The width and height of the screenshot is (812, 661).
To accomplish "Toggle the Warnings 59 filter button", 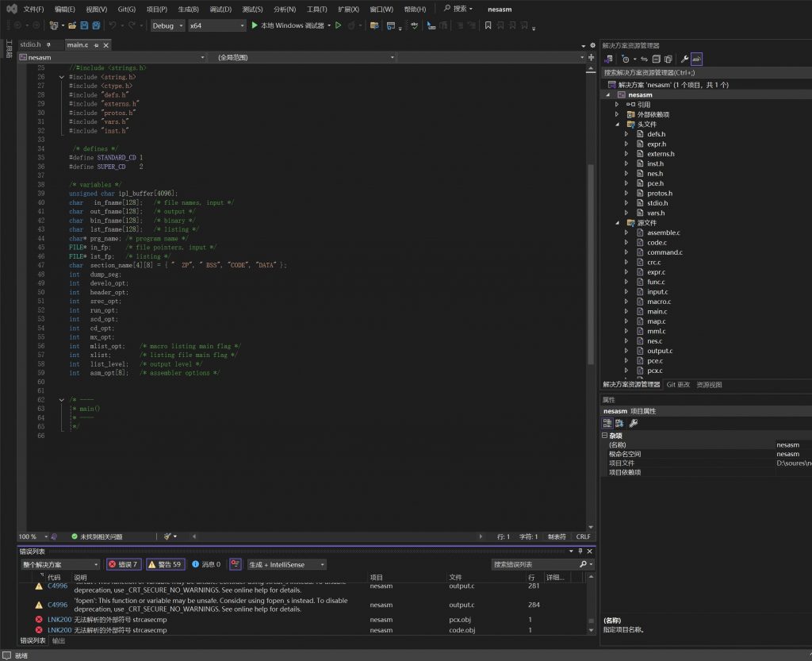I will [x=165, y=564].
